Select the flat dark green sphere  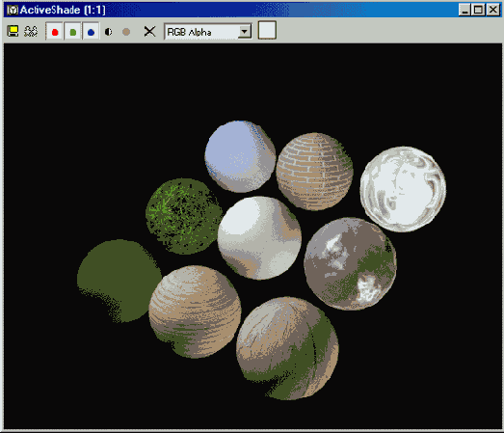(119, 281)
